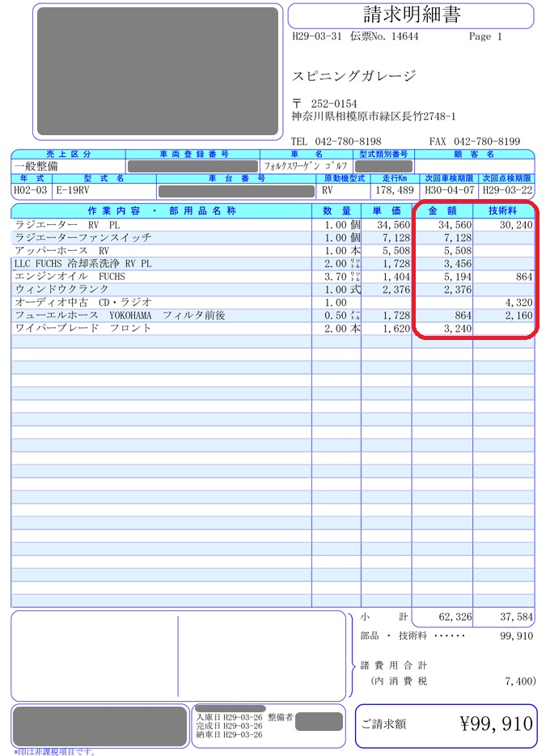
Task: Click the 作業内容・部用品名称 column header
Action: (x=161, y=210)
